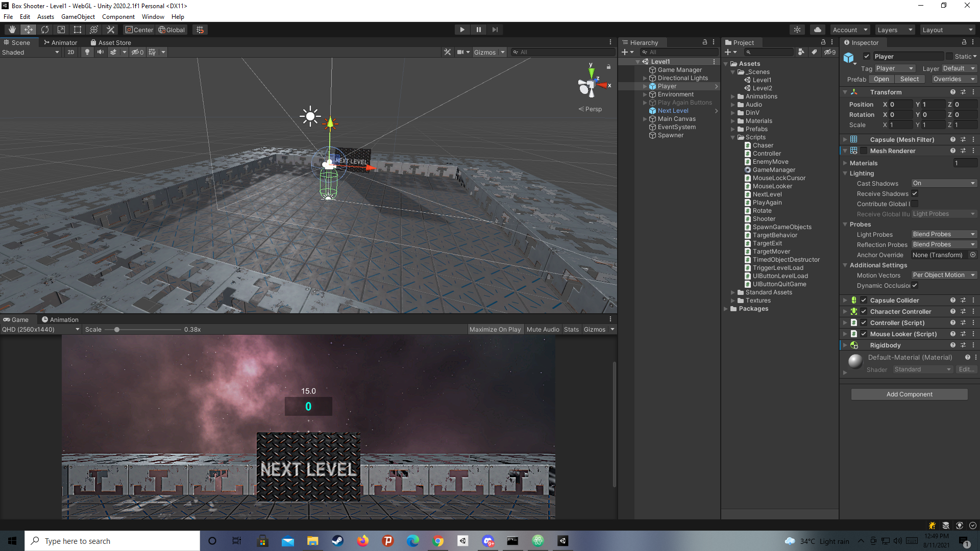The width and height of the screenshot is (980, 551).
Task: Toggle the Static checkbox
Action: point(949,57)
